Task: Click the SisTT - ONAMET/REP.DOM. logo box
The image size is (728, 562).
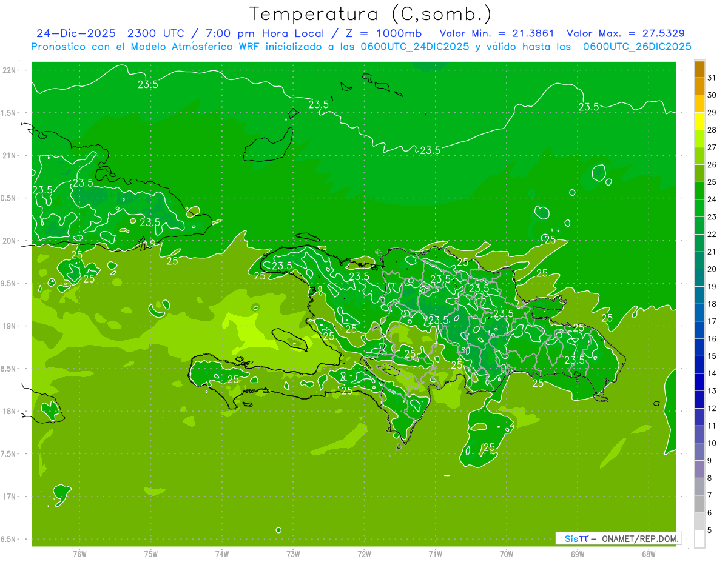Action: pyautogui.click(x=619, y=538)
